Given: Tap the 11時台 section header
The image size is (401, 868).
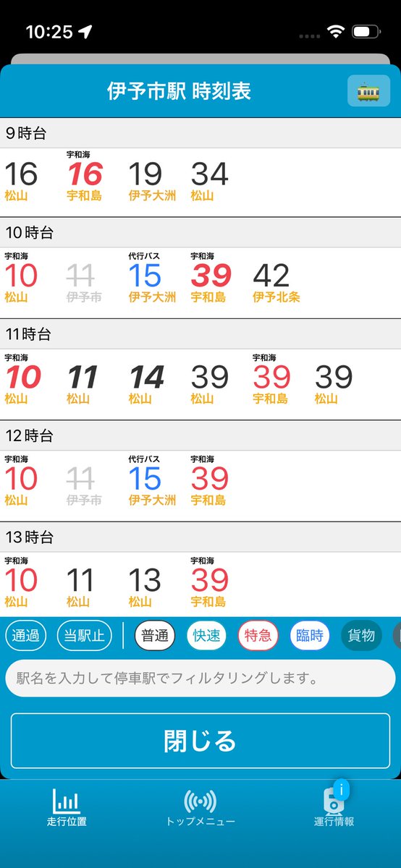Looking at the screenshot, I should pos(200,334).
